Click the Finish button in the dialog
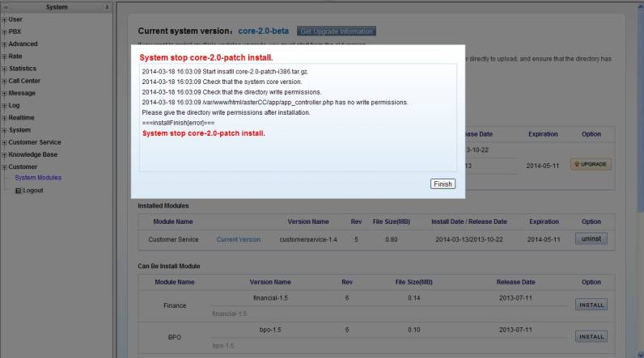Viewport: 644px width, 358px height. point(443,184)
